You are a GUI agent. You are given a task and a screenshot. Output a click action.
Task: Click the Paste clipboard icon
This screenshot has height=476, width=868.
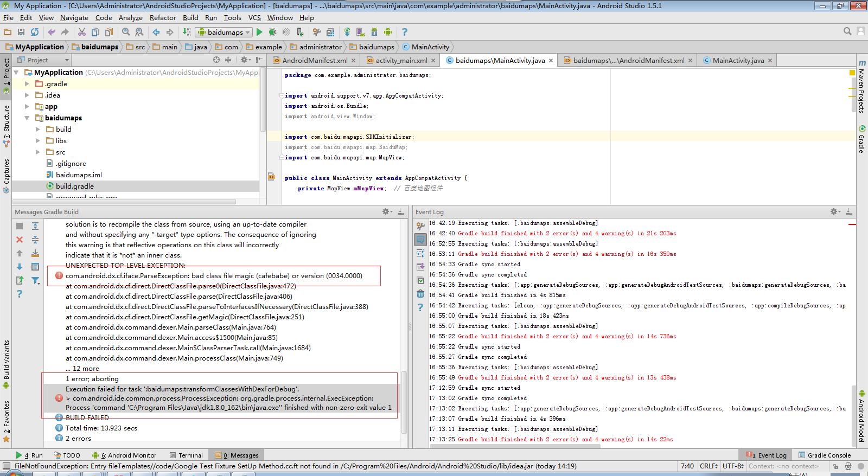click(109, 32)
